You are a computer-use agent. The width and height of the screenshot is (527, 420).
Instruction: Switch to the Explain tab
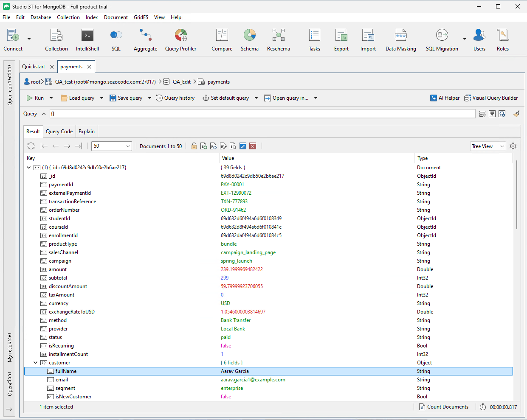(x=87, y=132)
